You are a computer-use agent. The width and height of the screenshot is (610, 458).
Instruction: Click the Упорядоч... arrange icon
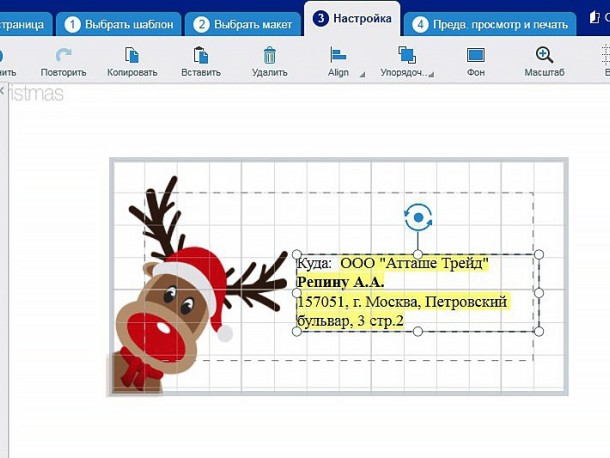click(407, 55)
